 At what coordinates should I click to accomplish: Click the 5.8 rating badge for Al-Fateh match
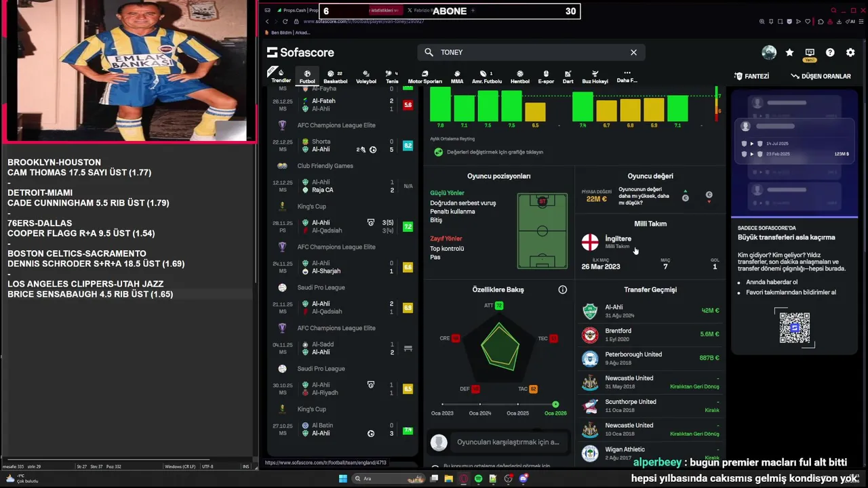pos(408,105)
